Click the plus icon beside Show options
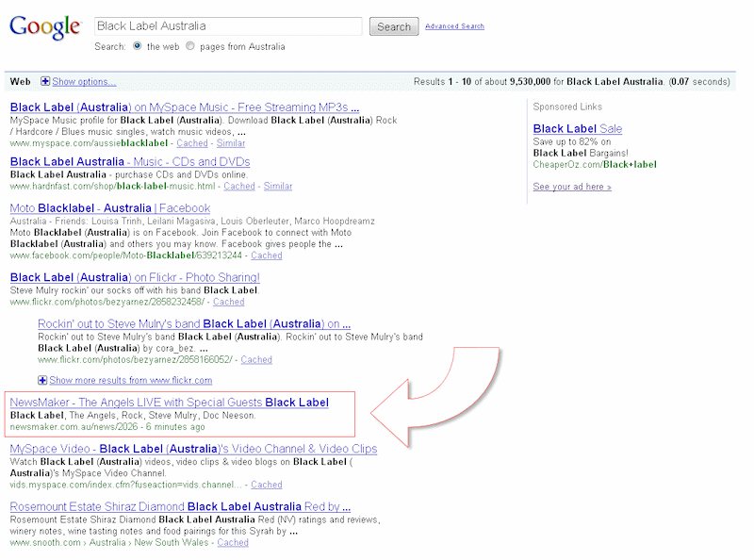This screenshot has height=560, width=754. 44,81
